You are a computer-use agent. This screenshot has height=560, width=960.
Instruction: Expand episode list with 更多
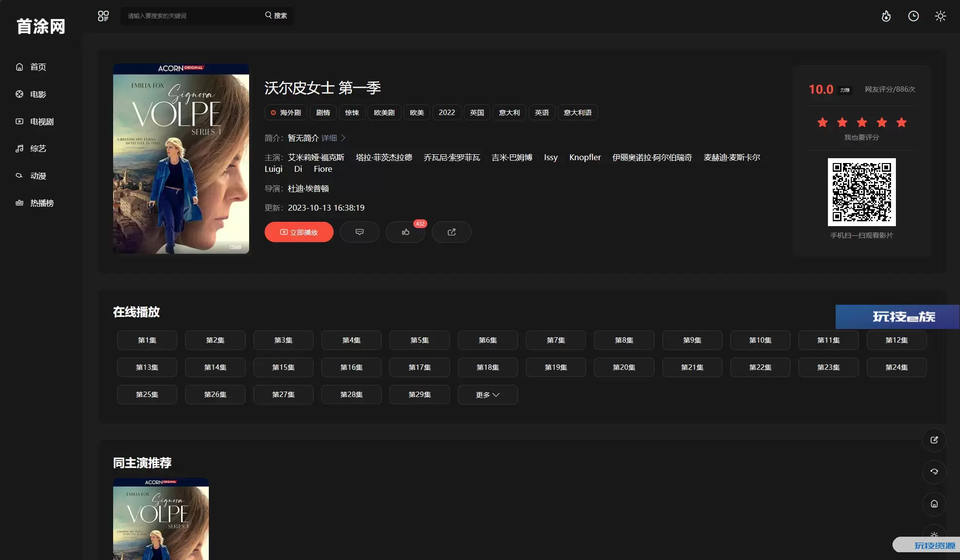click(488, 395)
